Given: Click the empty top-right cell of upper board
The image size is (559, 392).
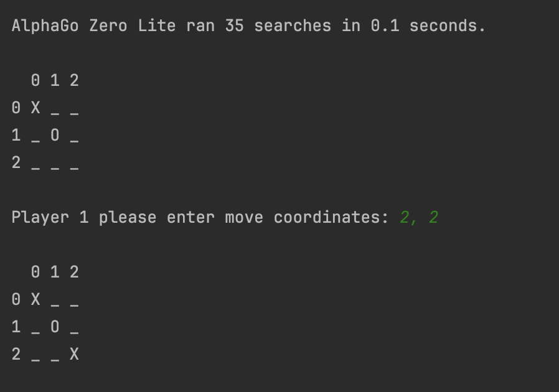Looking at the screenshot, I should tap(74, 112).
